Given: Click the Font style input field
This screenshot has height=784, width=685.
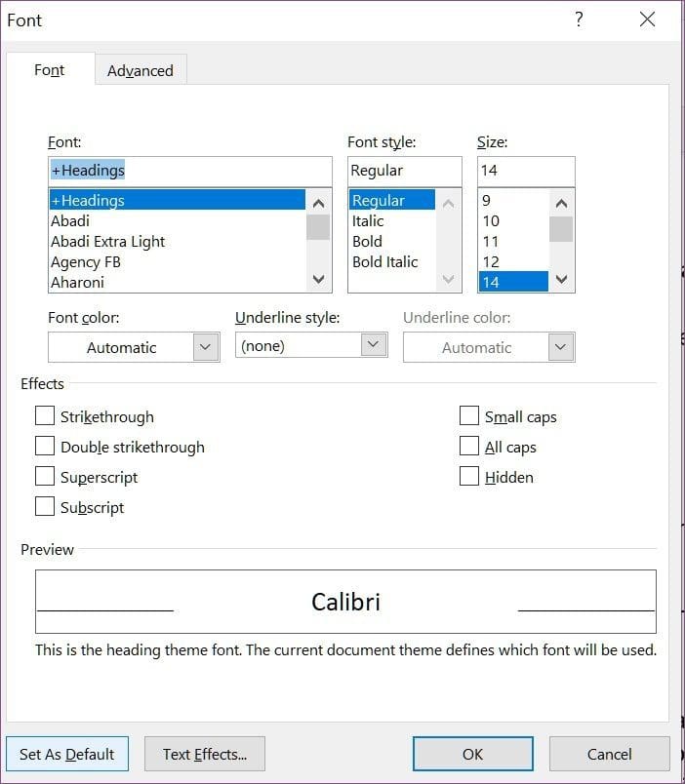Looking at the screenshot, I should click(405, 171).
